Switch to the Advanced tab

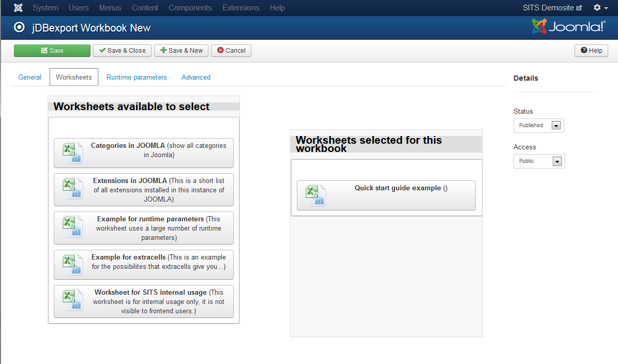coord(195,77)
